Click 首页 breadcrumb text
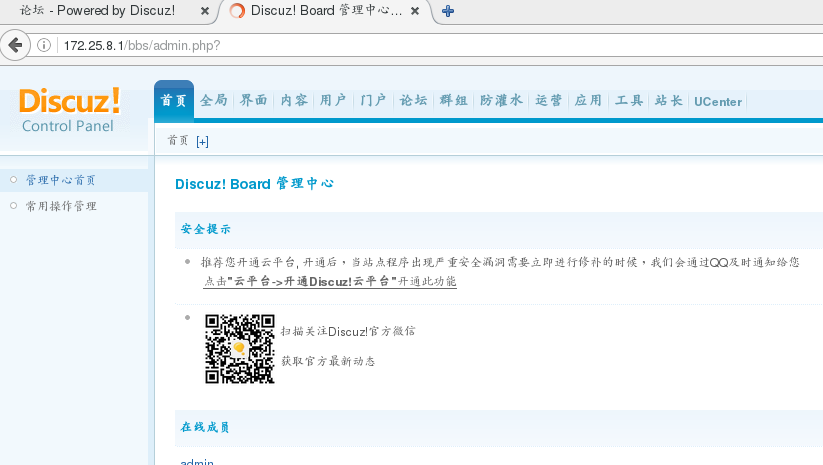This screenshot has width=823, height=465. (177, 141)
